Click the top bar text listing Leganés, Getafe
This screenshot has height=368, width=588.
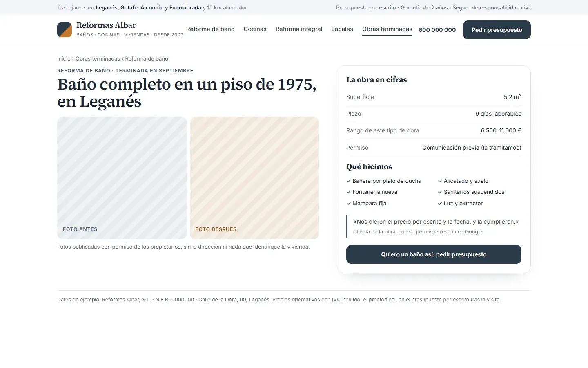pyautogui.click(x=152, y=7)
